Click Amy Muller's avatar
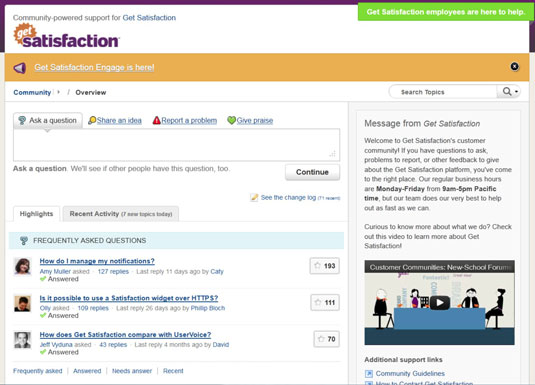Screen dimensions: 535x385 [23, 266]
